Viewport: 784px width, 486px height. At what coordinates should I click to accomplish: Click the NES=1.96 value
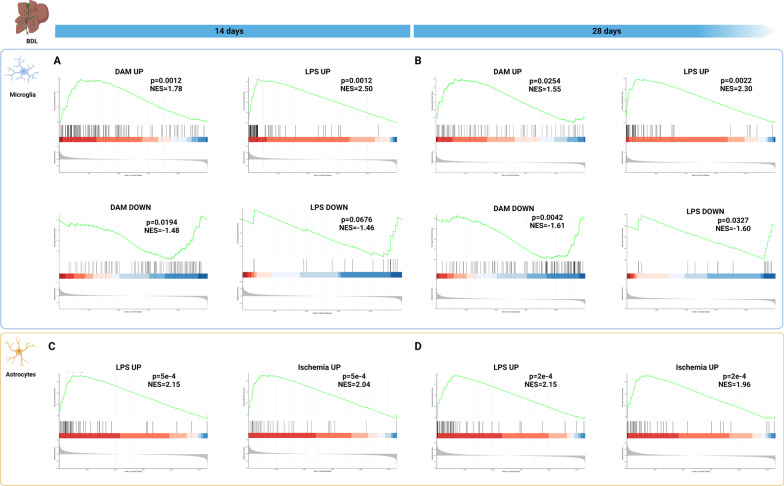click(x=734, y=384)
